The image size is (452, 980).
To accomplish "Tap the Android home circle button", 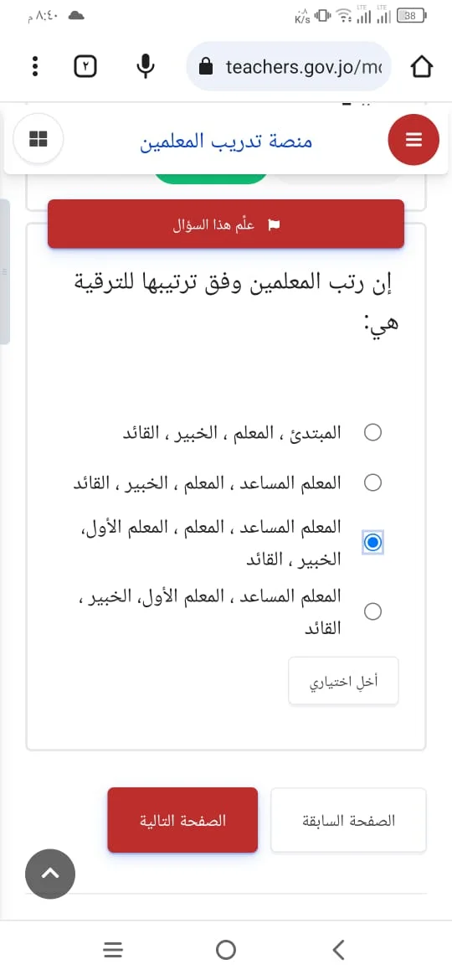I will click(226, 950).
